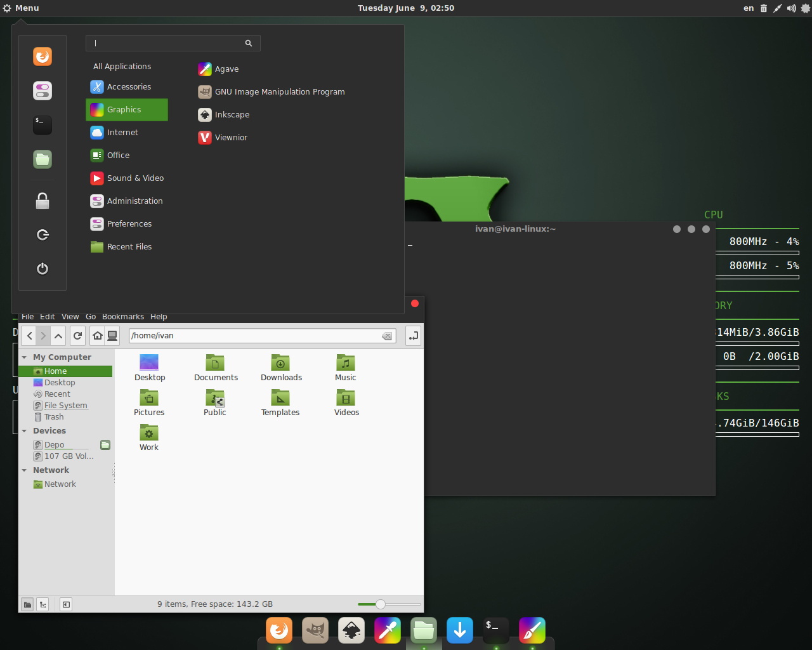812x650 pixels.
Task: Select 107 GB Volume in sidebar
Action: click(x=63, y=456)
